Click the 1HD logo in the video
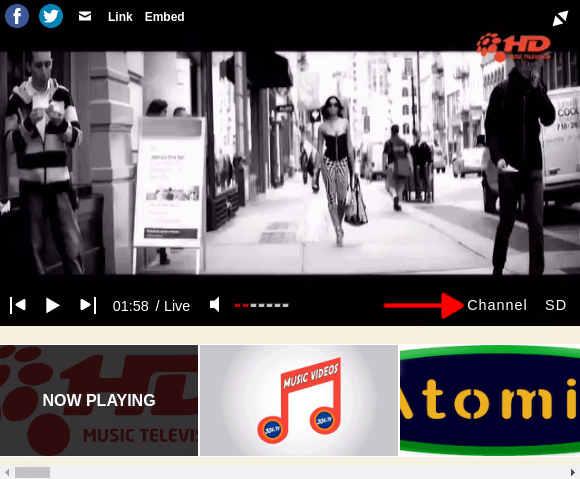 pos(514,47)
